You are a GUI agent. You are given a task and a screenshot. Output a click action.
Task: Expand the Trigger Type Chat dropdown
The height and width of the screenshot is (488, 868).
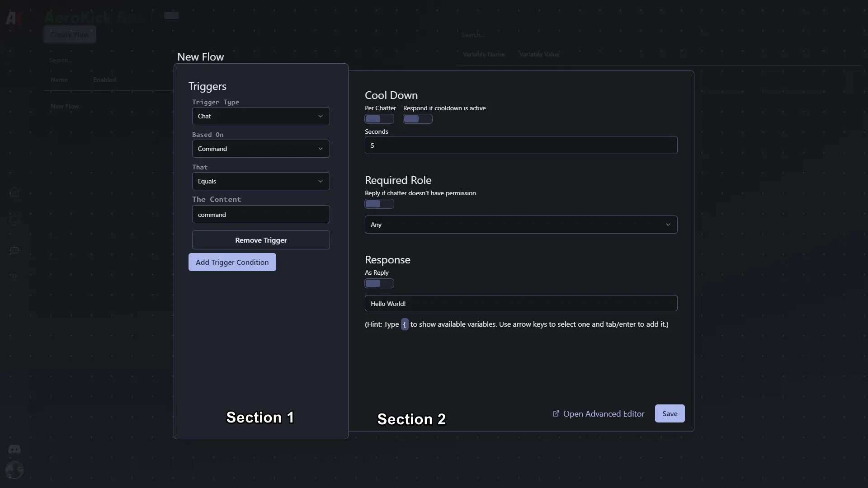point(260,116)
